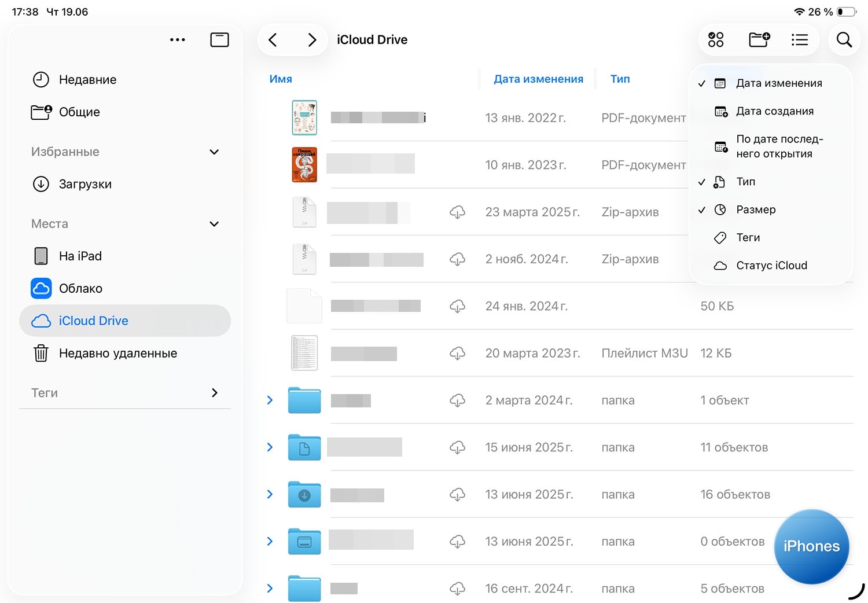
Task: Uncheck the Дата изменения column option
Action: (x=778, y=83)
